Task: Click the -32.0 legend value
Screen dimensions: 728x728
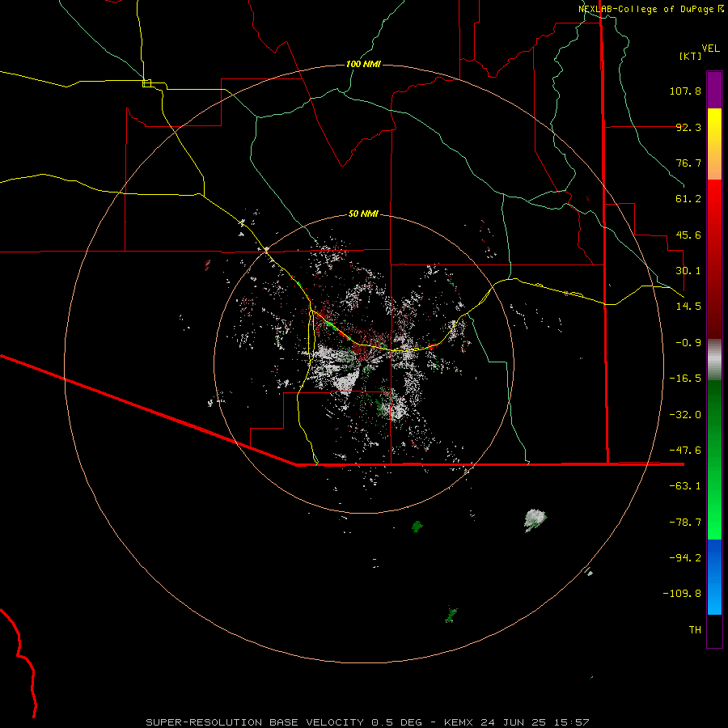Action: (x=685, y=415)
